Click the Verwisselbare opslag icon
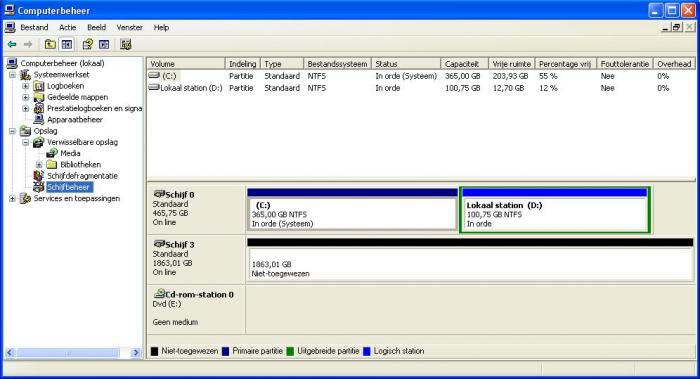 pos(39,142)
